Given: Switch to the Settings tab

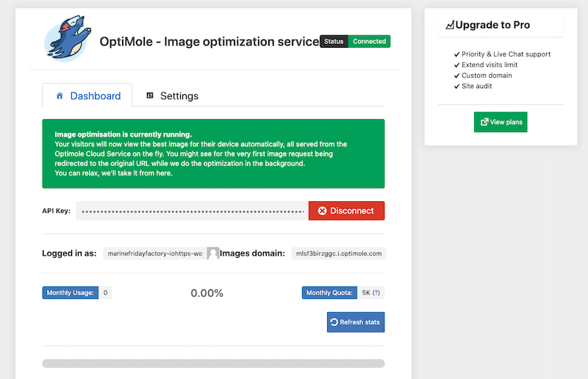Looking at the screenshot, I should coord(172,96).
